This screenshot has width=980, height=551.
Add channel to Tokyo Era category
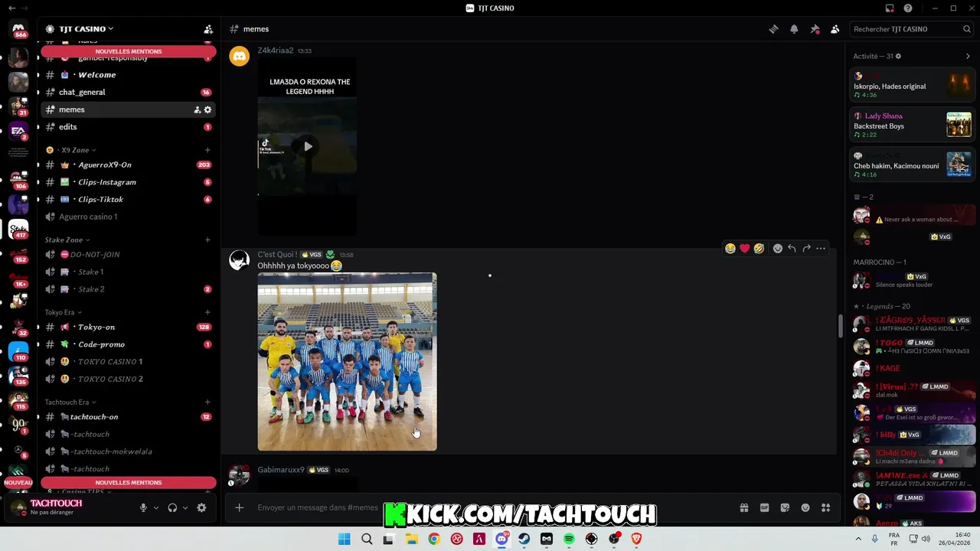[x=207, y=312]
